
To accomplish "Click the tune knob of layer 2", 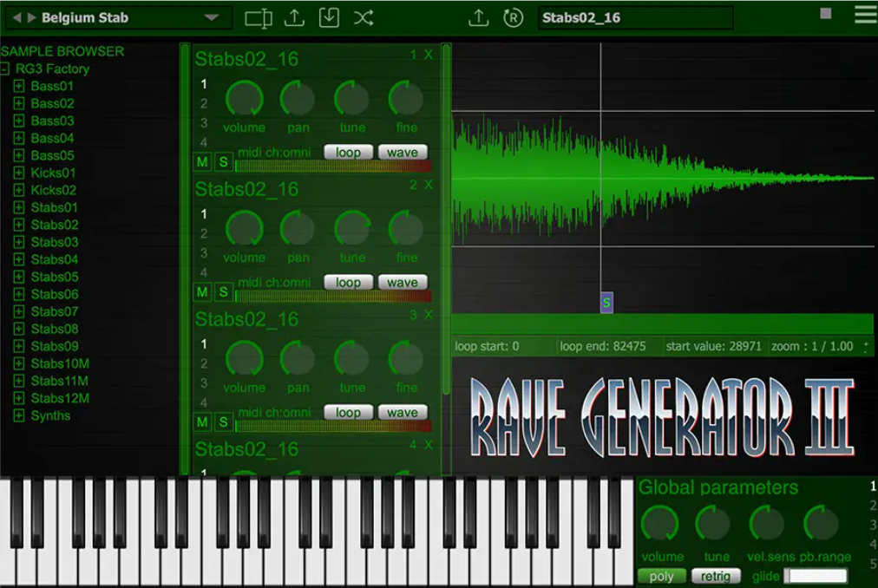I will click(352, 229).
